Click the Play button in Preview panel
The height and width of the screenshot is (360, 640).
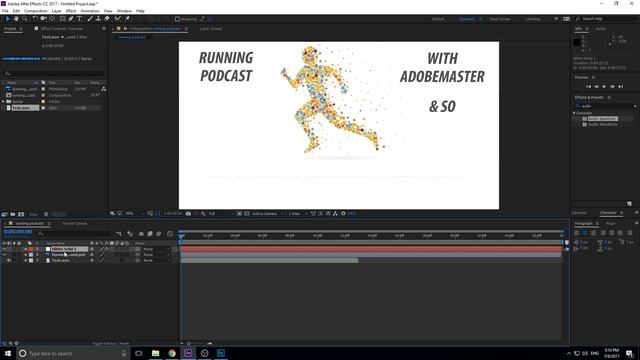(x=604, y=87)
